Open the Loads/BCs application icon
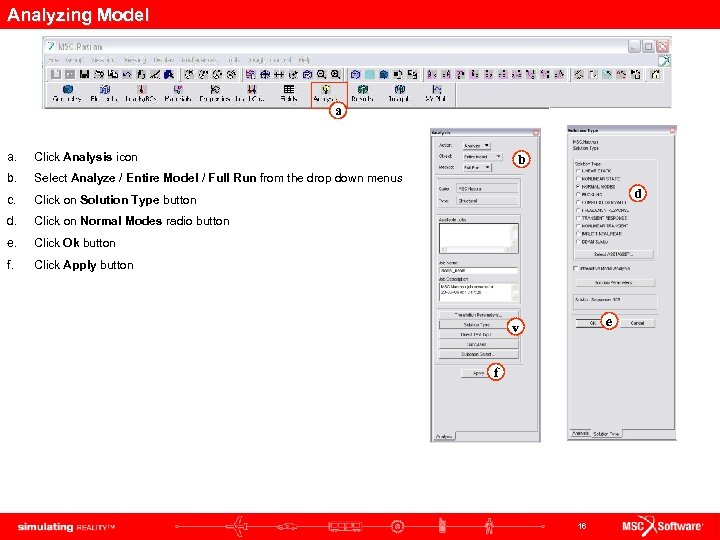 141,93
